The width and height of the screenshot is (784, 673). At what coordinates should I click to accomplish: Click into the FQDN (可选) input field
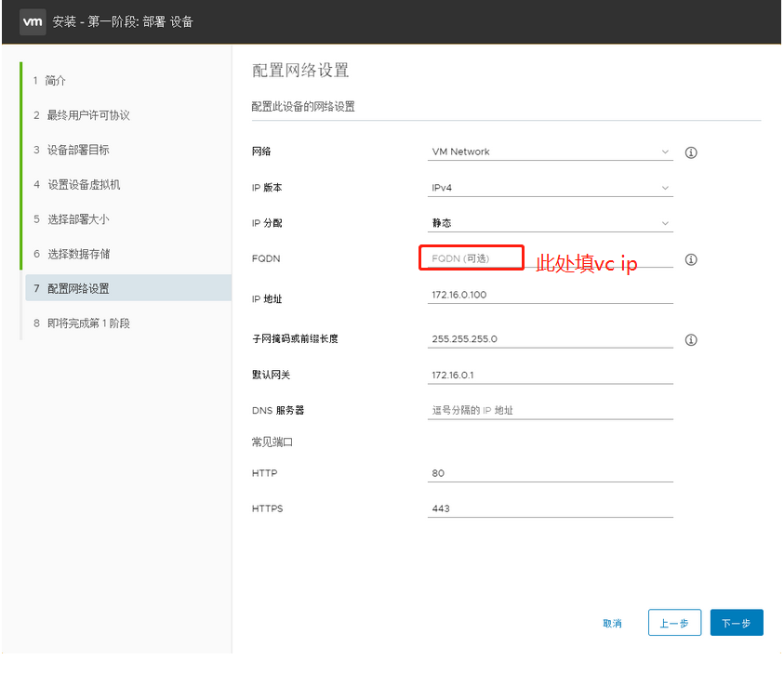pyautogui.click(x=550, y=258)
